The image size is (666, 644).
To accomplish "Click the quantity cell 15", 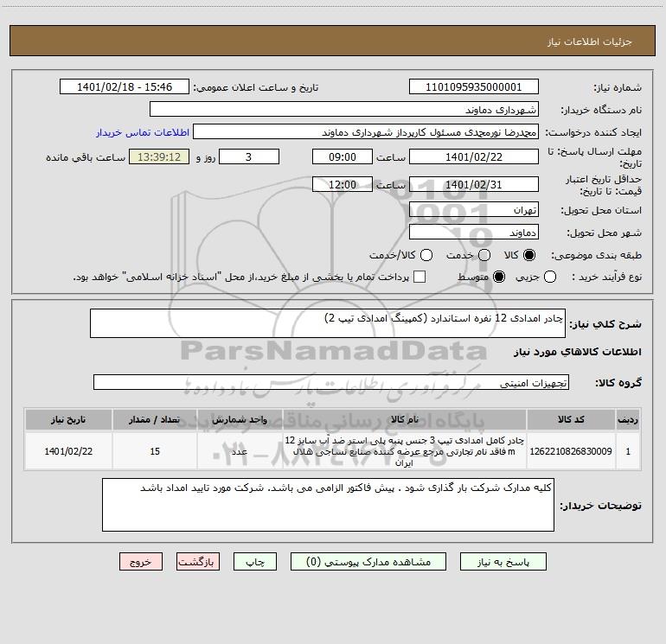I will tap(155, 451).
